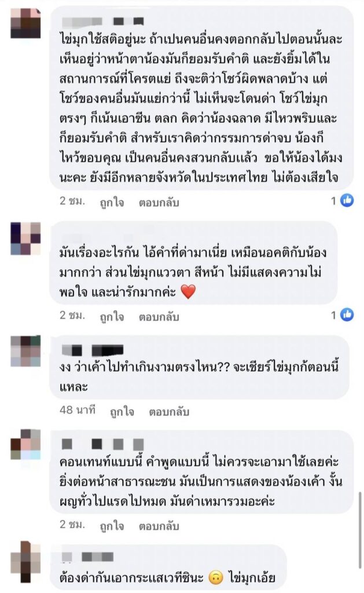This screenshot has width=364, height=593.
Task: Open the fourth commenter's profile picture
Action: point(25,444)
